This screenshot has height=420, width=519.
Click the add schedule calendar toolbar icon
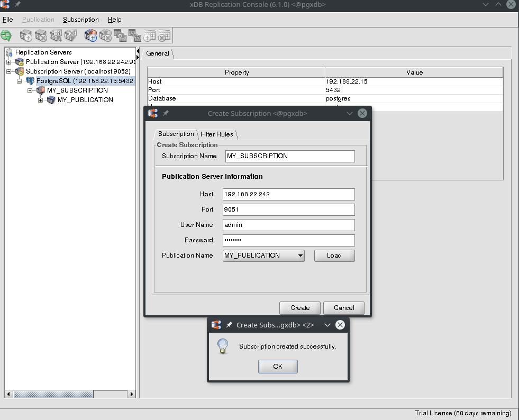click(150, 35)
